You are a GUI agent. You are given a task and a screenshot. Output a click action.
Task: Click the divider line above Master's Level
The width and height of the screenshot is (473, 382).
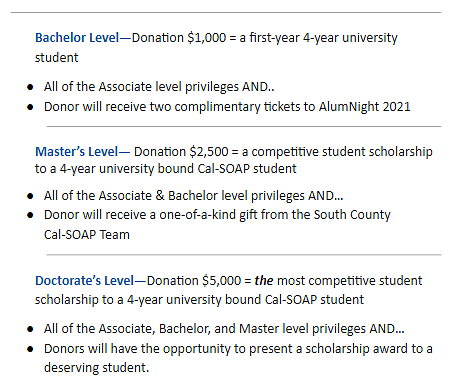(x=244, y=127)
